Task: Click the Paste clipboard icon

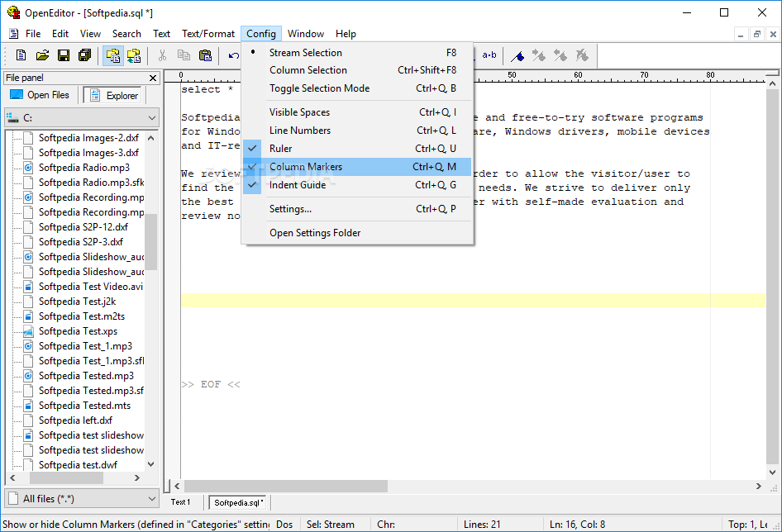Action: (205, 55)
